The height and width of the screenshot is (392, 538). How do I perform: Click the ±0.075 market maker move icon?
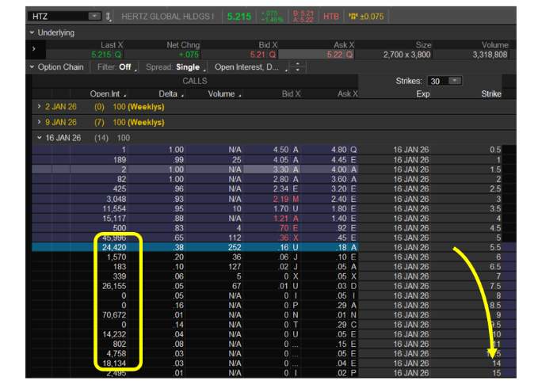[x=366, y=17]
